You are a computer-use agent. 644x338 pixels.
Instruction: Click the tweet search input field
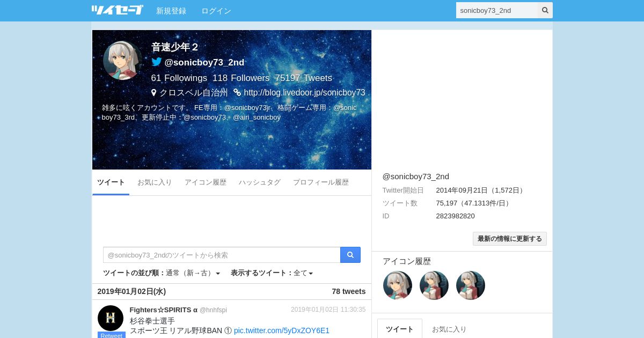point(222,255)
